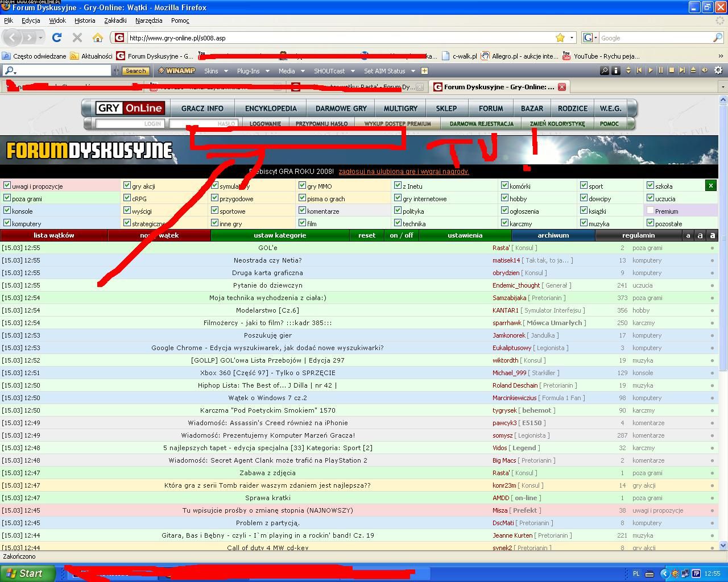Set the largest font size 'a' button
The width and height of the screenshot is (728, 582).
click(x=712, y=235)
